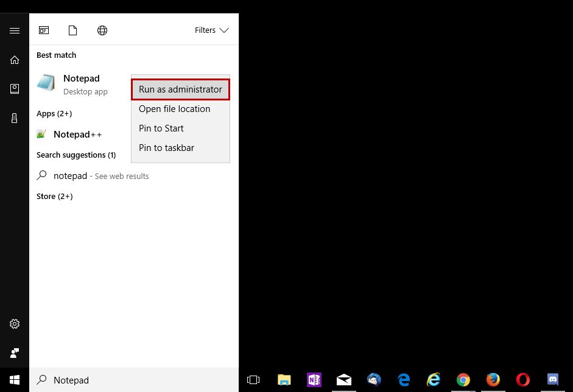Open the hamburger menu in search panel
Image resolution: width=573 pixels, height=392 pixels.
(x=15, y=30)
